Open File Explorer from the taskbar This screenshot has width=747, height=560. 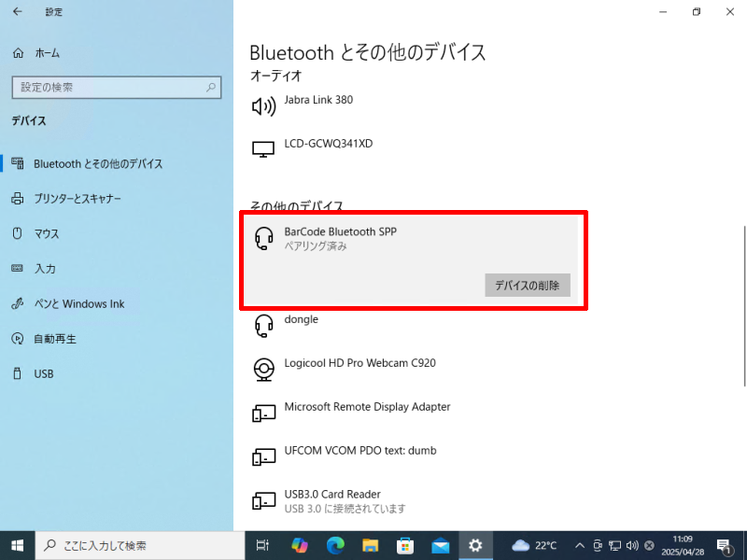point(370,546)
